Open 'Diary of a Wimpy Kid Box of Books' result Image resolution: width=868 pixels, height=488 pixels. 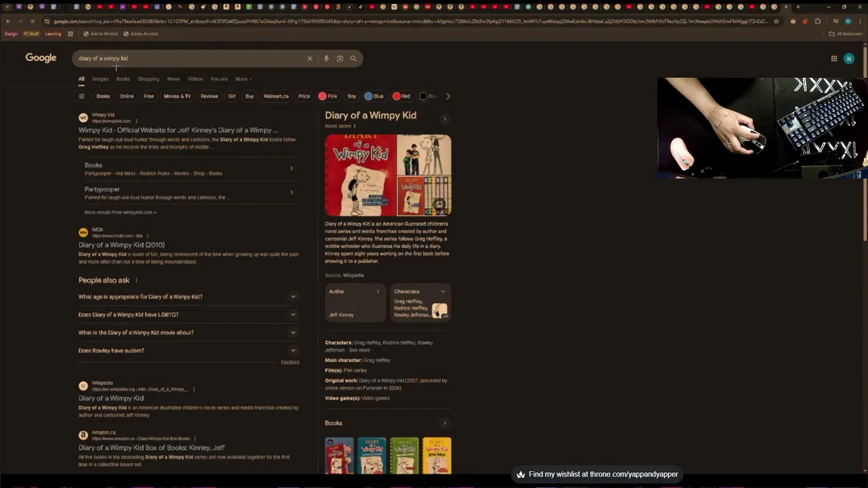point(151,448)
